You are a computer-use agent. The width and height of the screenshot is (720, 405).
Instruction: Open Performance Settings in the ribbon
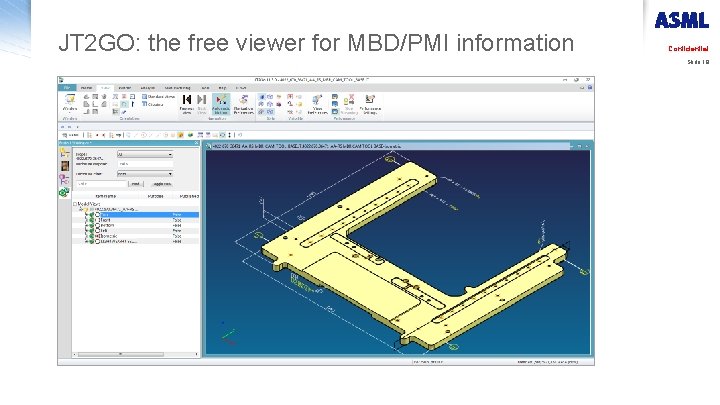(x=370, y=104)
